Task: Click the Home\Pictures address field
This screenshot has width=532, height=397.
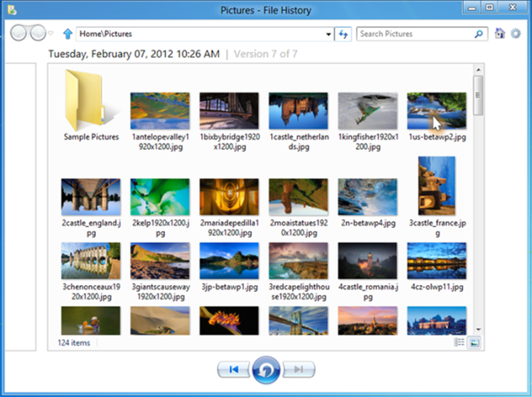Action: click(x=201, y=34)
